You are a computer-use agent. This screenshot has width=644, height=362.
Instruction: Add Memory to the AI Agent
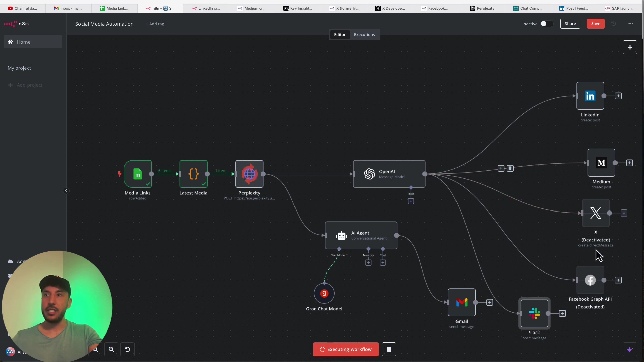(x=368, y=263)
